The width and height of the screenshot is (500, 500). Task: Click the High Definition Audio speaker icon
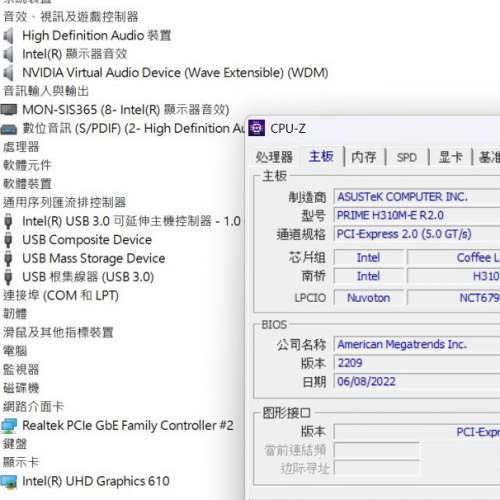(8, 36)
